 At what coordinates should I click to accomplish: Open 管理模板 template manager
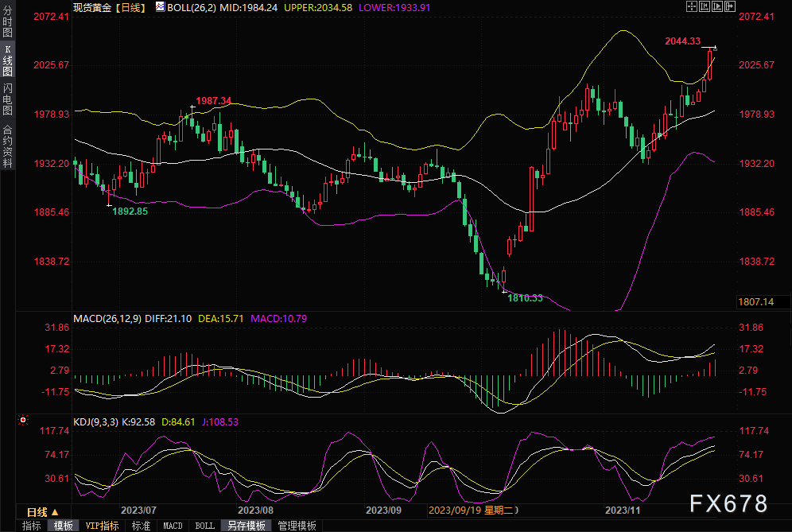click(297, 526)
